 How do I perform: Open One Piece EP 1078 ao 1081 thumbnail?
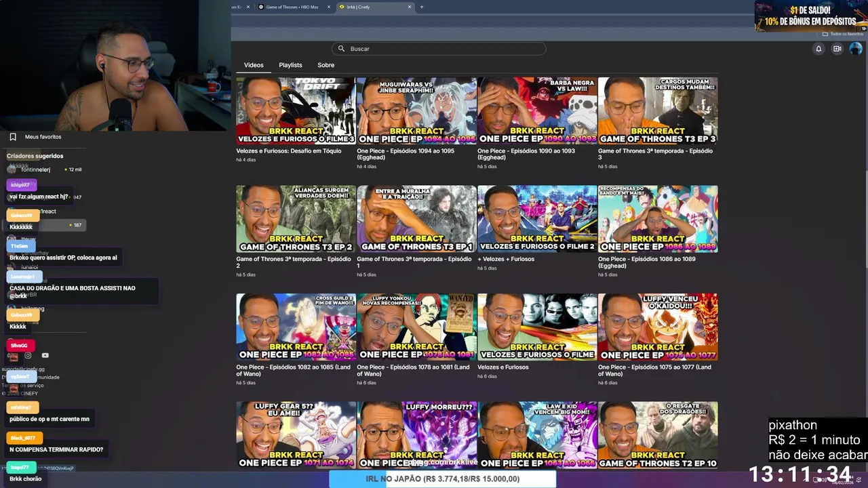(x=416, y=327)
